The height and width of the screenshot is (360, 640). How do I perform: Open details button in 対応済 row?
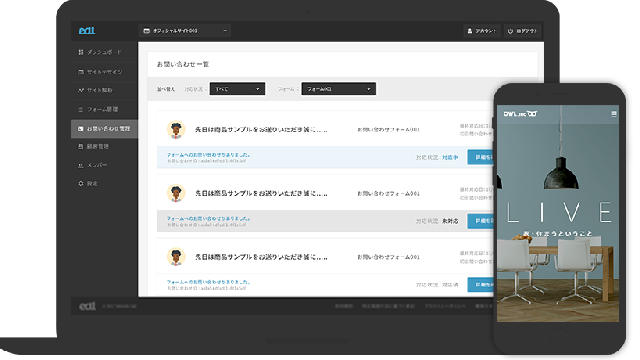(481, 284)
